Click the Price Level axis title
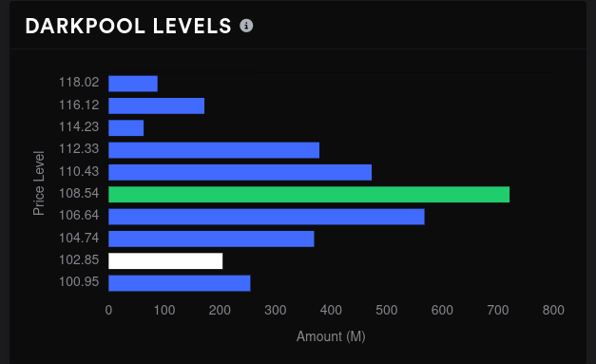 (39, 183)
